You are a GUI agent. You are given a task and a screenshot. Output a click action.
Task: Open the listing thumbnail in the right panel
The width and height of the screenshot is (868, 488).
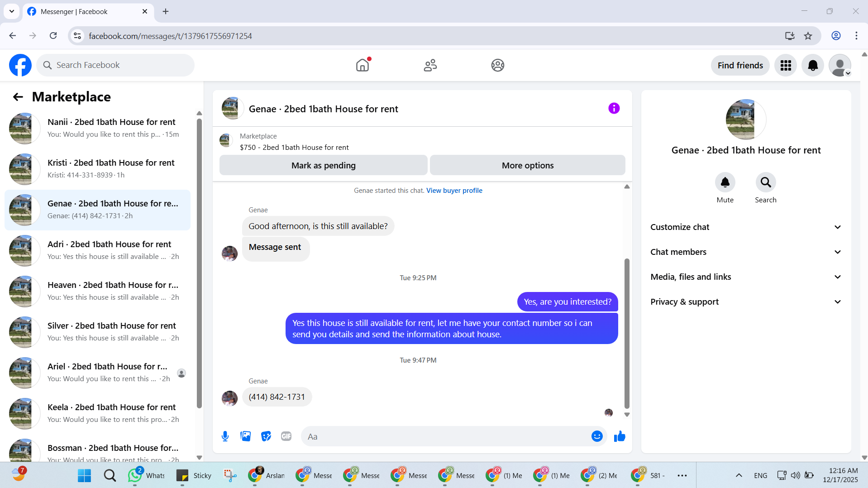pyautogui.click(x=746, y=120)
